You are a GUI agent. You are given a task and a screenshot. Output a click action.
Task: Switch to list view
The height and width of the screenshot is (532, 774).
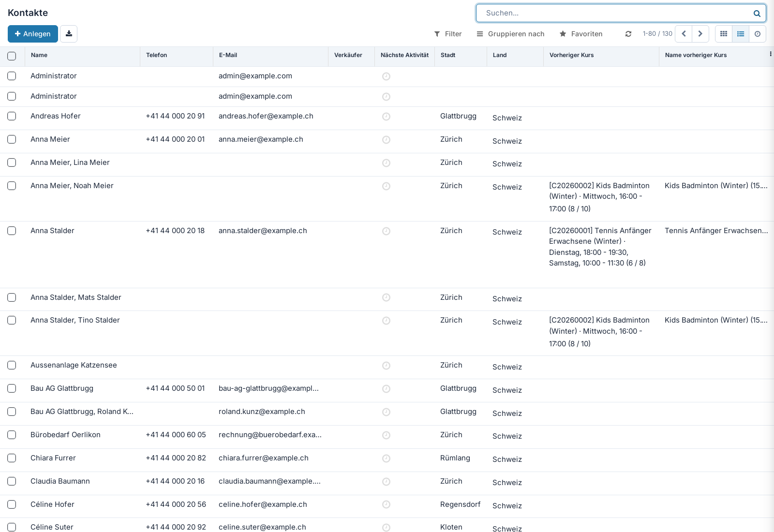741,34
